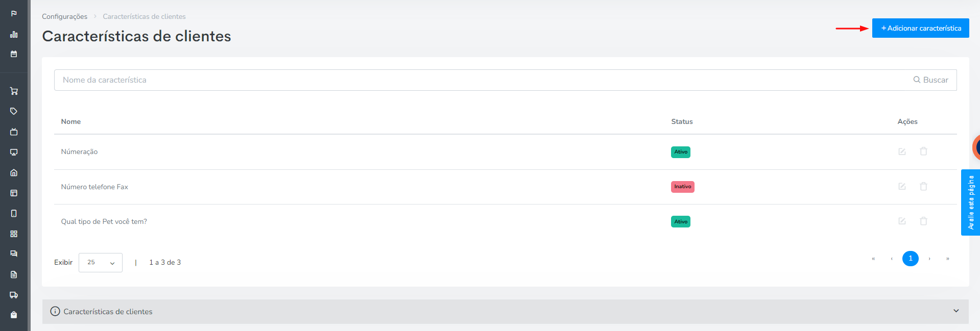
Task: Open the delivery truck sidebar icon
Action: click(14, 295)
